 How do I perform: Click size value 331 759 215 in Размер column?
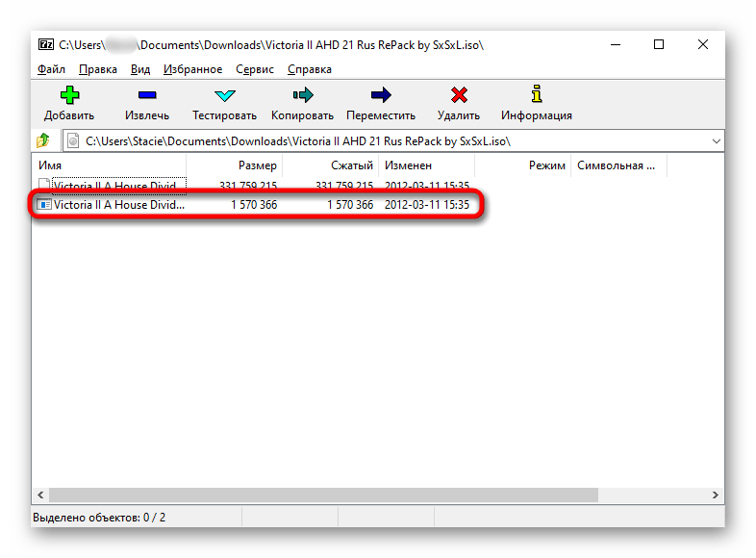pos(248,185)
